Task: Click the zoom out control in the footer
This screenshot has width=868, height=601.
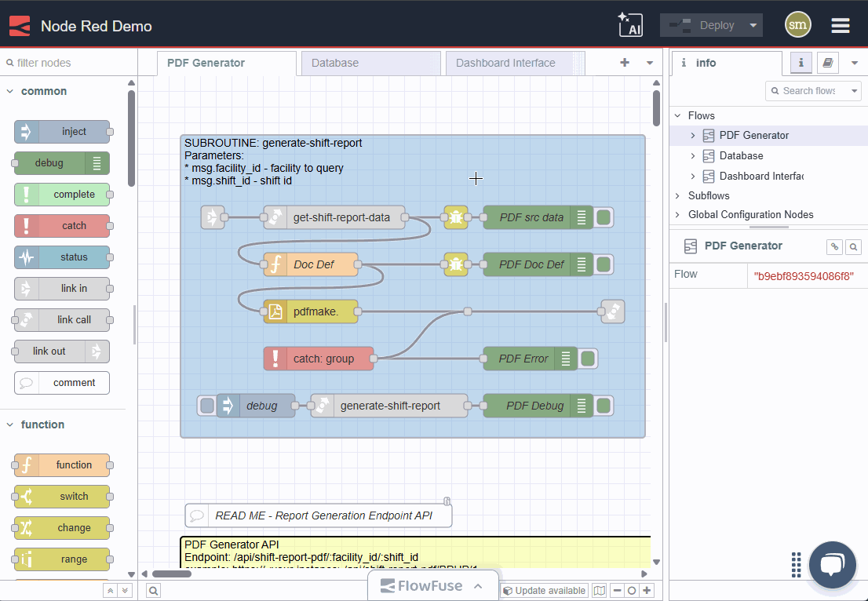Action: coord(619,590)
